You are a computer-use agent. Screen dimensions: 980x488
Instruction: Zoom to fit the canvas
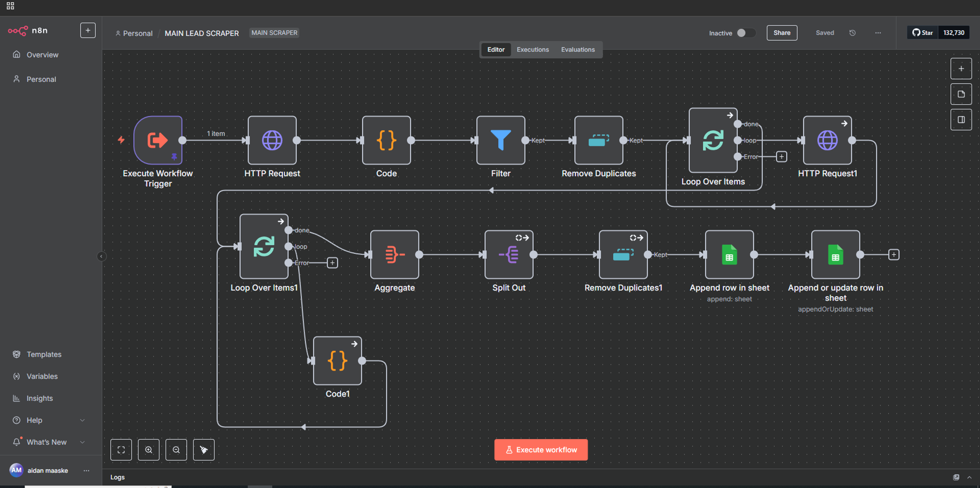[x=121, y=450]
